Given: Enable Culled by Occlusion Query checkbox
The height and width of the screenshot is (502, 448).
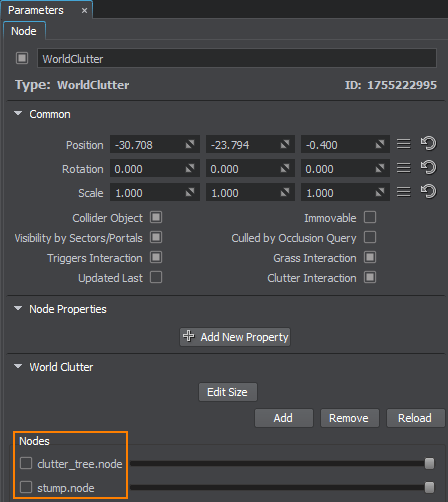Looking at the screenshot, I should pyautogui.click(x=370, y=237).
